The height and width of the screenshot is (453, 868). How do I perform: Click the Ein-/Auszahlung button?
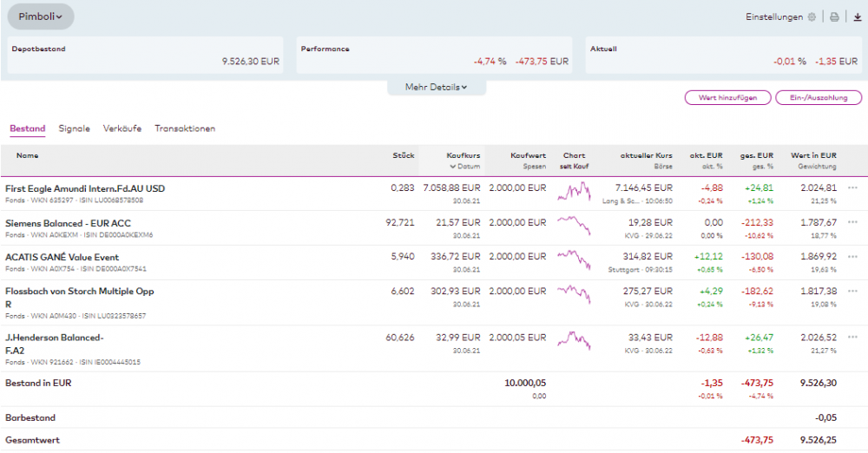point(818,98)
